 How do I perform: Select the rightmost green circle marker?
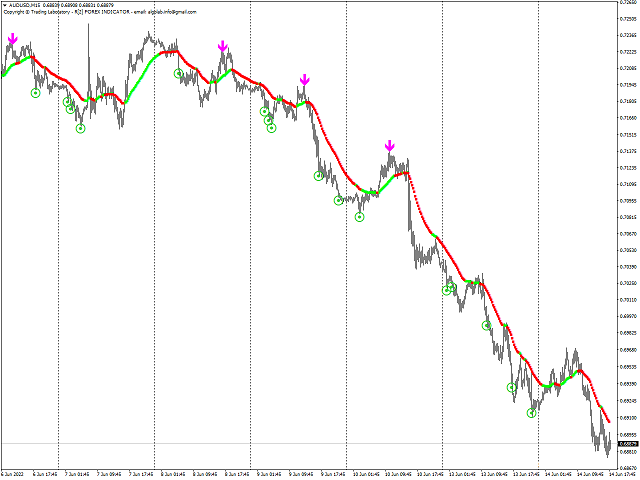531,413
